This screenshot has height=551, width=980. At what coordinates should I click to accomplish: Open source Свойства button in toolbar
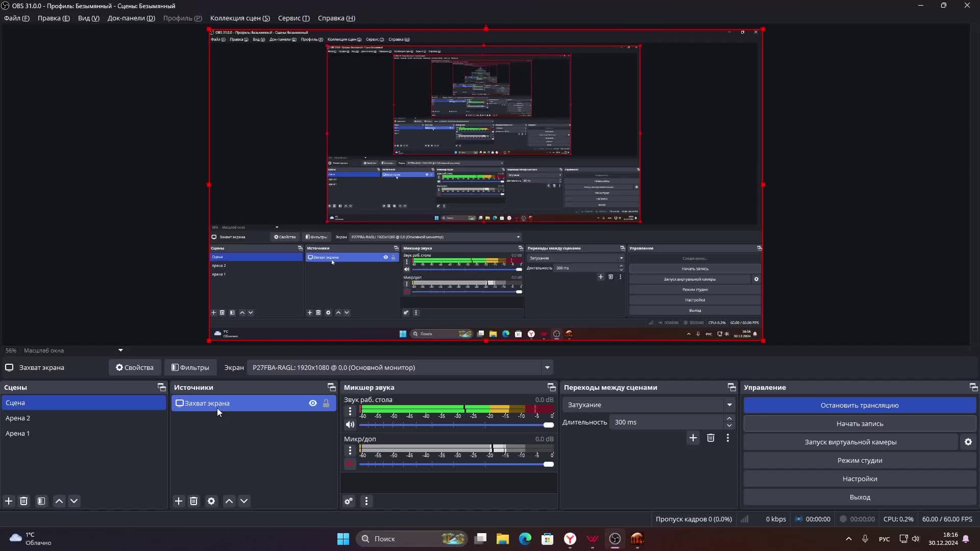(x=135, y=367)
